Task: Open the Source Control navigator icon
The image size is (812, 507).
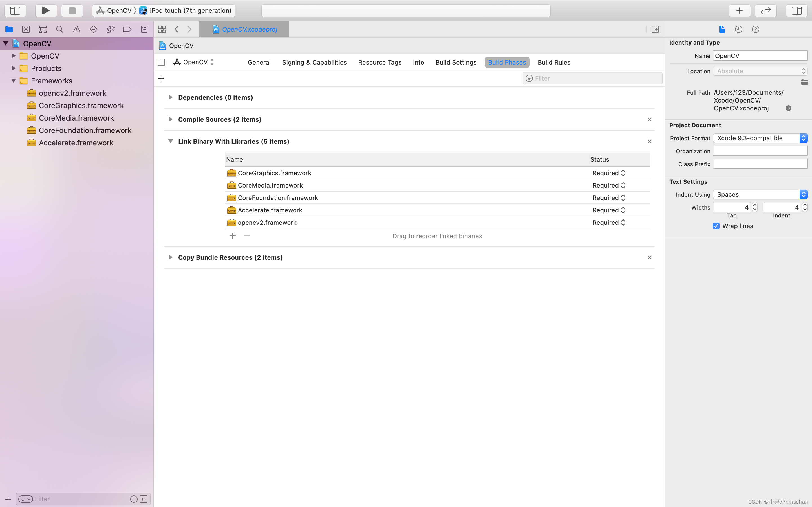Action: coord(26,29)
